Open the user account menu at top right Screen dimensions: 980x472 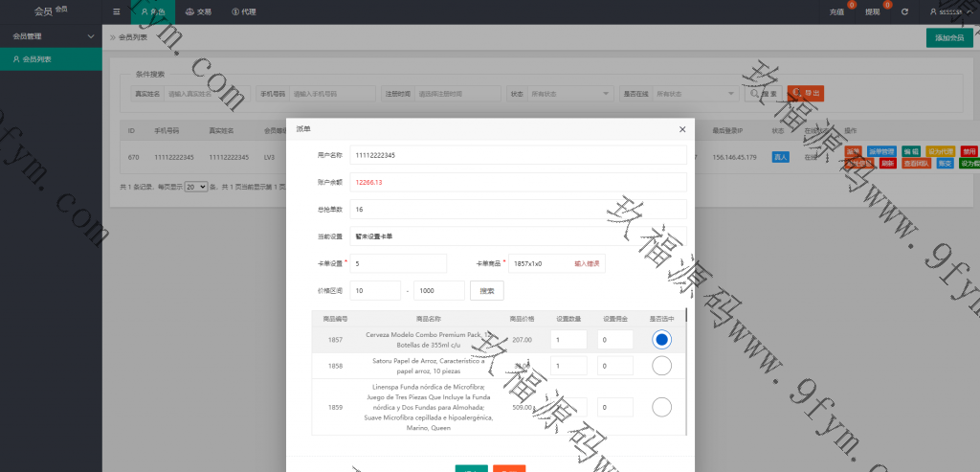[x=950, y=12]
